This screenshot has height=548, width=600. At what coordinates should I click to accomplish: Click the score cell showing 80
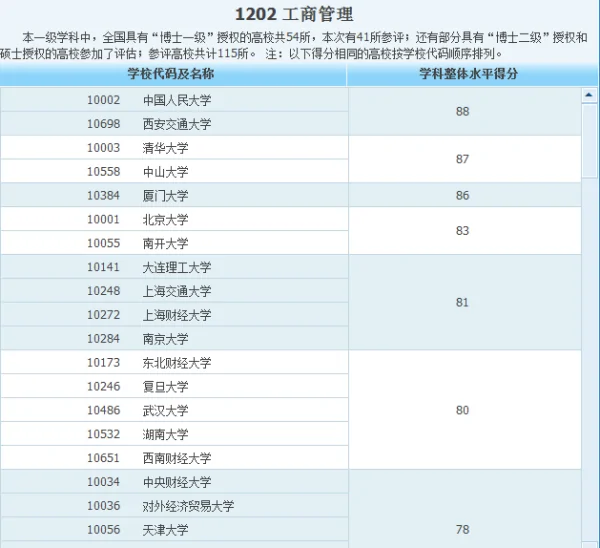coord(465,410)
